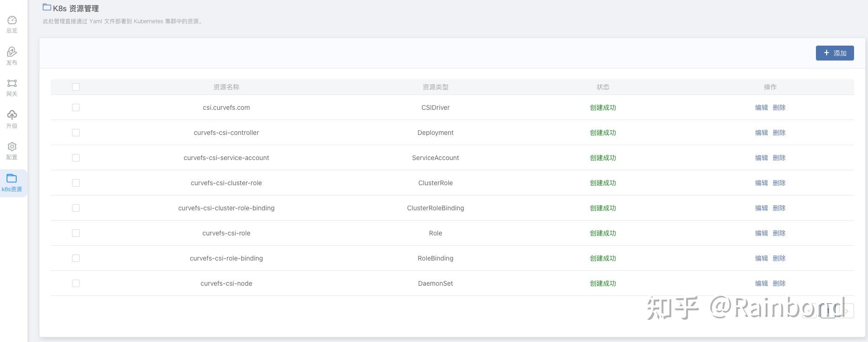
Task: Click 编辑 for csi.curvefs.com
Action: (x=761, y=107)
